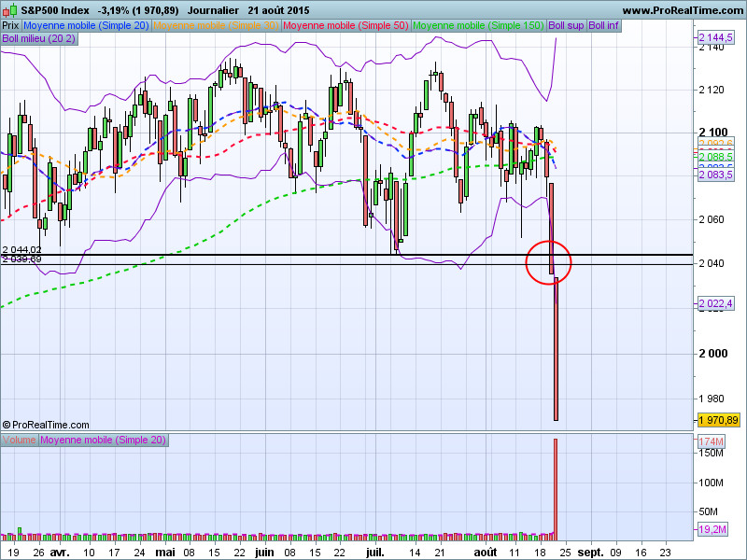The width and height of the screenshot is (747, 560).
Task: Click the 2 120 price axis label
Action: (x=712, y=90)
